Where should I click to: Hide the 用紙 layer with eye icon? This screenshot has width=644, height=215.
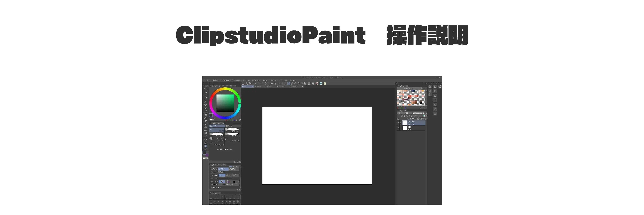(x=398, y=128)
